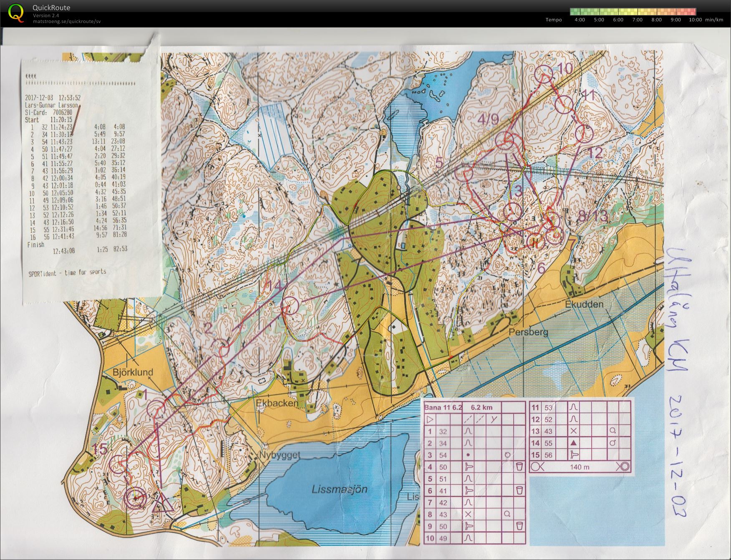The width and height of the screenshot is (731, 560).
Task: Click the Björklund place name
Action: pos(133,372)
